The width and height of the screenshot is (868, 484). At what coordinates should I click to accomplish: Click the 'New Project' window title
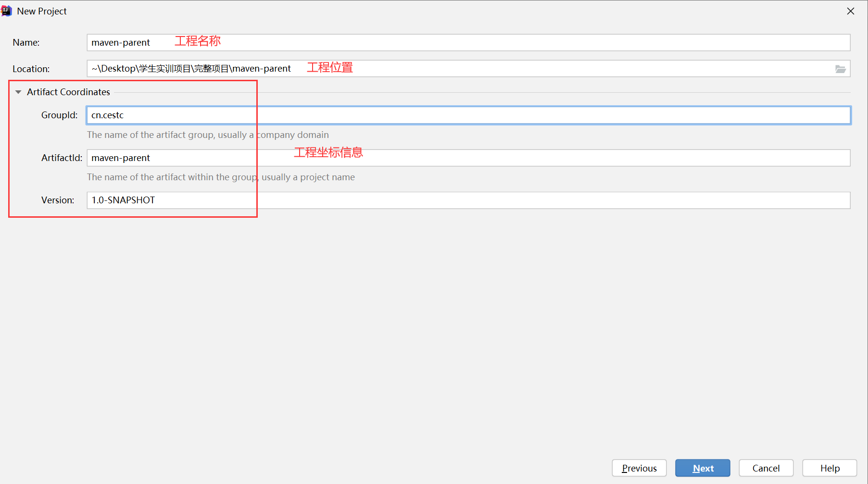(42, 11)
